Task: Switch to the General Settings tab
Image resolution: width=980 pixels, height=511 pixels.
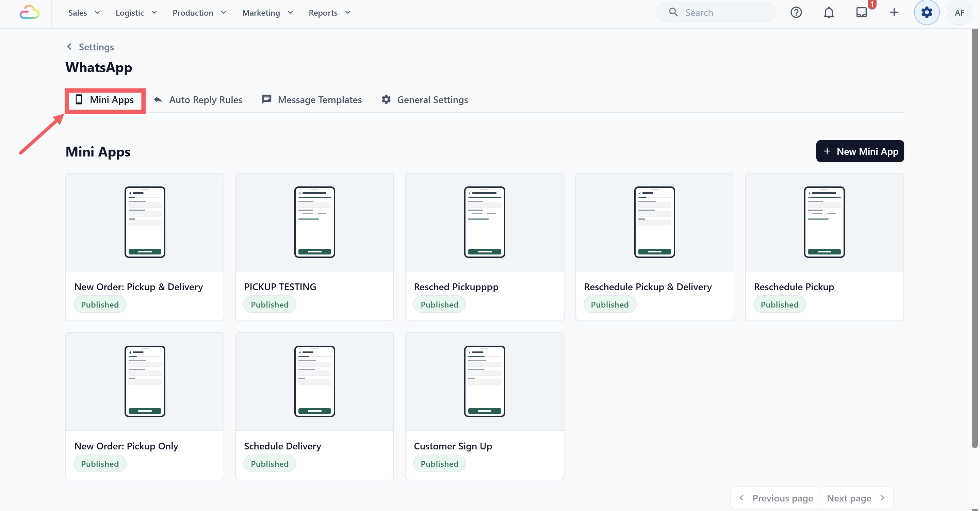Action: 425,100
